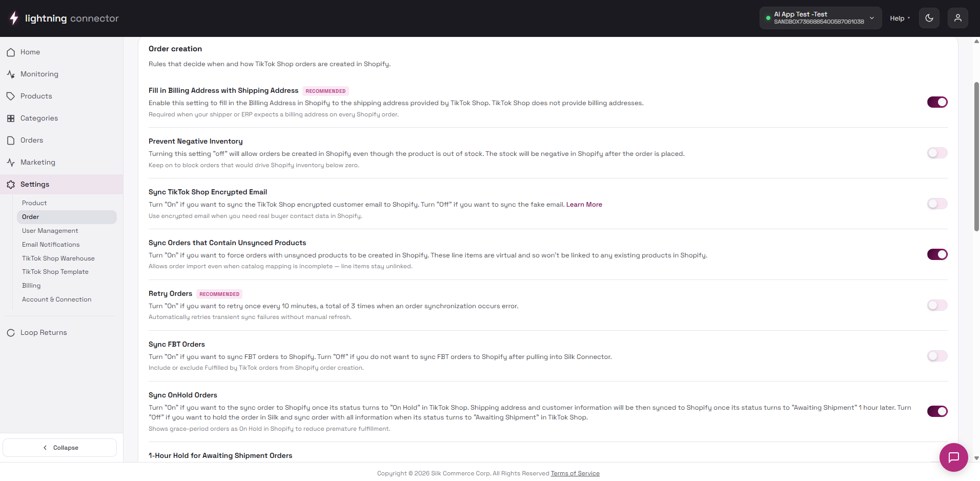Viewport: 980px width, 481px height.
Task: Collapse the sidebar with the Collapse button
Action: [60, 448]
